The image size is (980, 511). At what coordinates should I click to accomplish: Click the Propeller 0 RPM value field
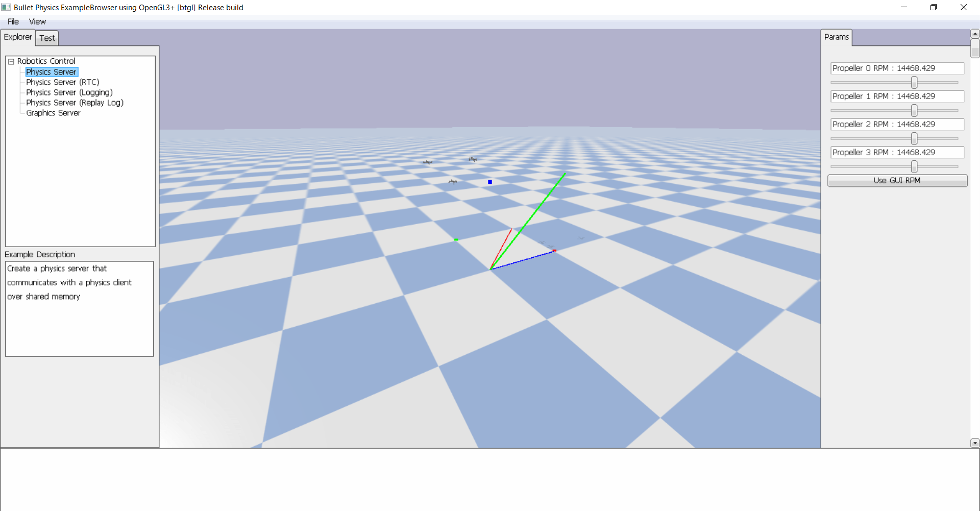pos(896,68)
